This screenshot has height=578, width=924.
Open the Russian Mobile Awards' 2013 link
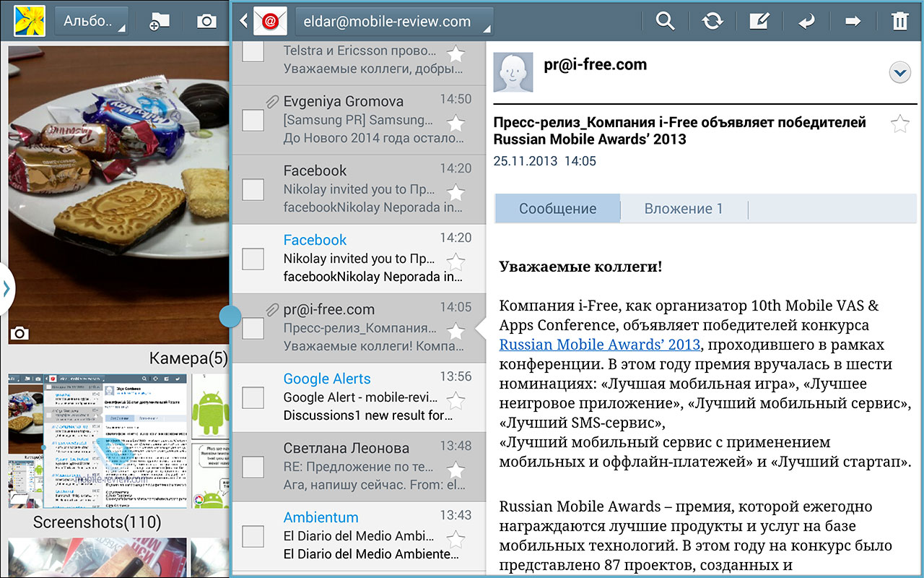600,345
